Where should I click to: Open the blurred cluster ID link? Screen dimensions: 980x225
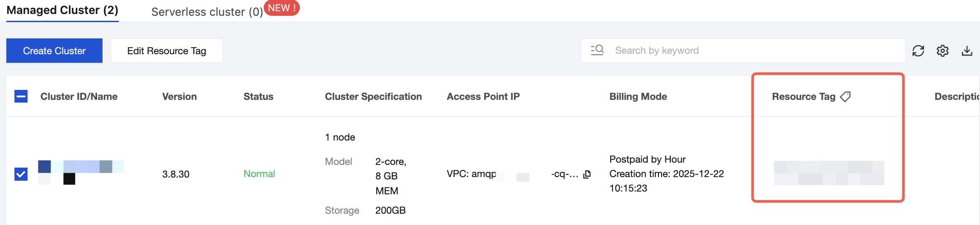(80, 167)
